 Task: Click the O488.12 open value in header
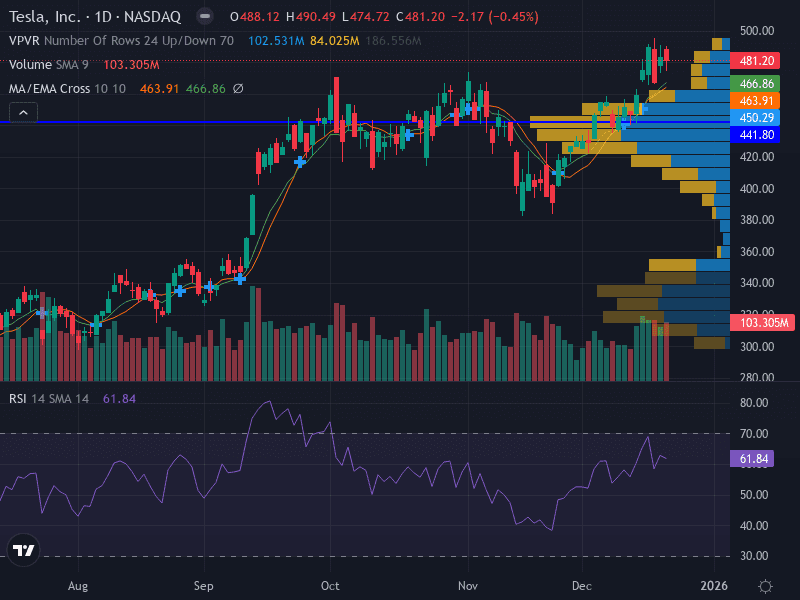click(x=255, y=17)
